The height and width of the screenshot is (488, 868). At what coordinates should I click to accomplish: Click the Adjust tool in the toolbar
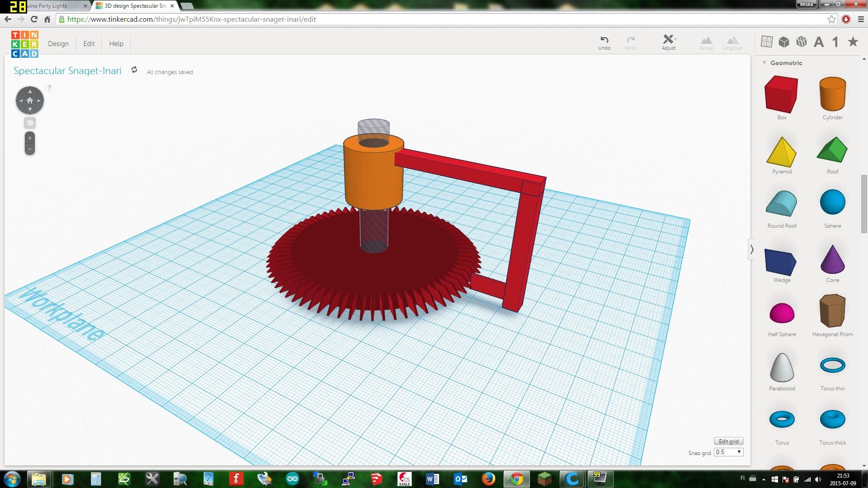click(668, 42)
